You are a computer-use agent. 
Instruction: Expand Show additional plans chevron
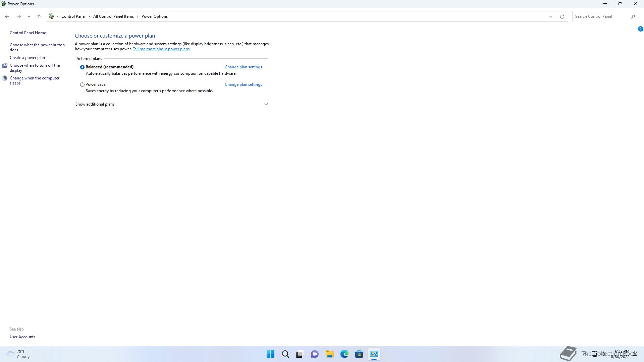[266, 104]
